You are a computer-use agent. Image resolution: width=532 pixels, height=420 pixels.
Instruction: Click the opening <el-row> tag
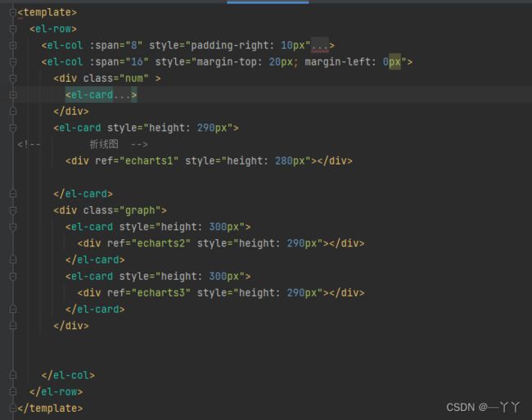point(53,29)
